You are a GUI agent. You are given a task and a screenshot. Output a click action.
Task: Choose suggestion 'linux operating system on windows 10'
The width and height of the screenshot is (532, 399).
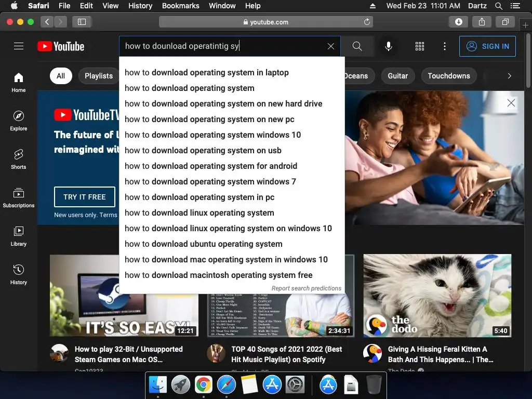232,229
